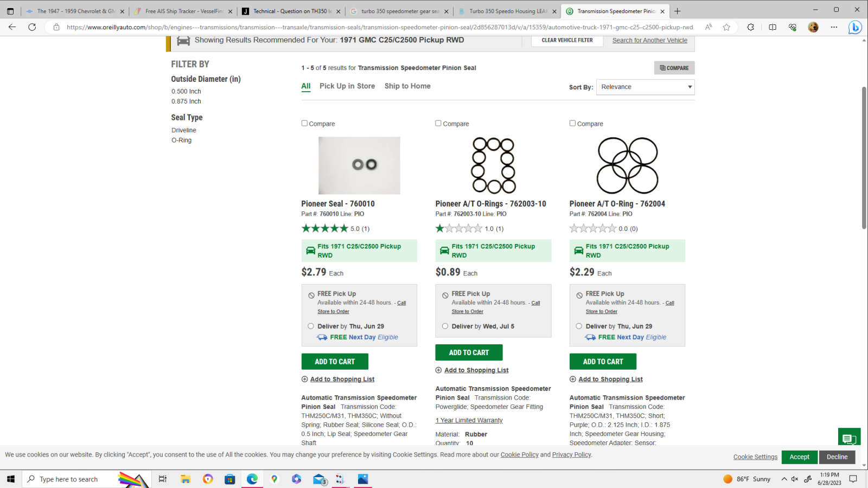
Task: Click the Read aloud icon in address bar
Action: [x=709, y=27]
